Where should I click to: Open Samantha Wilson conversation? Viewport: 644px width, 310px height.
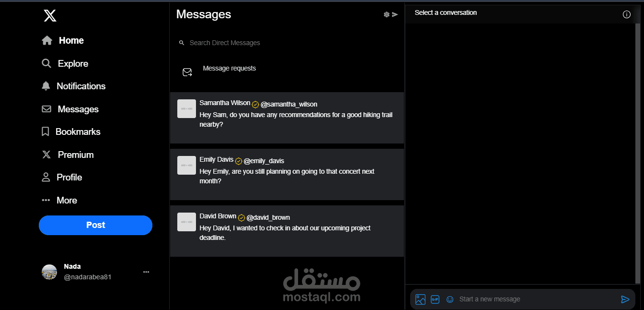(x=287, y=118)
